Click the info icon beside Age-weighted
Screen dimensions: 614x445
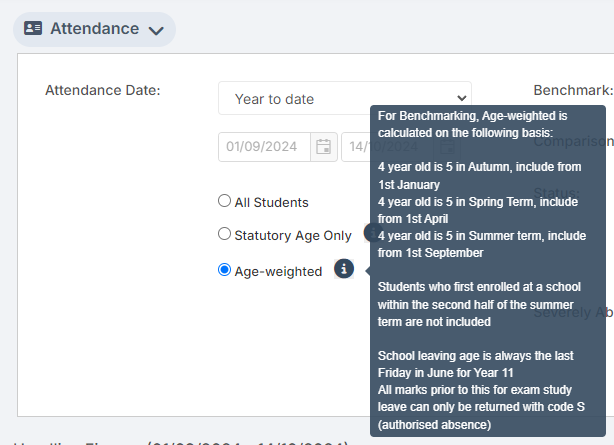click(343, 269)
